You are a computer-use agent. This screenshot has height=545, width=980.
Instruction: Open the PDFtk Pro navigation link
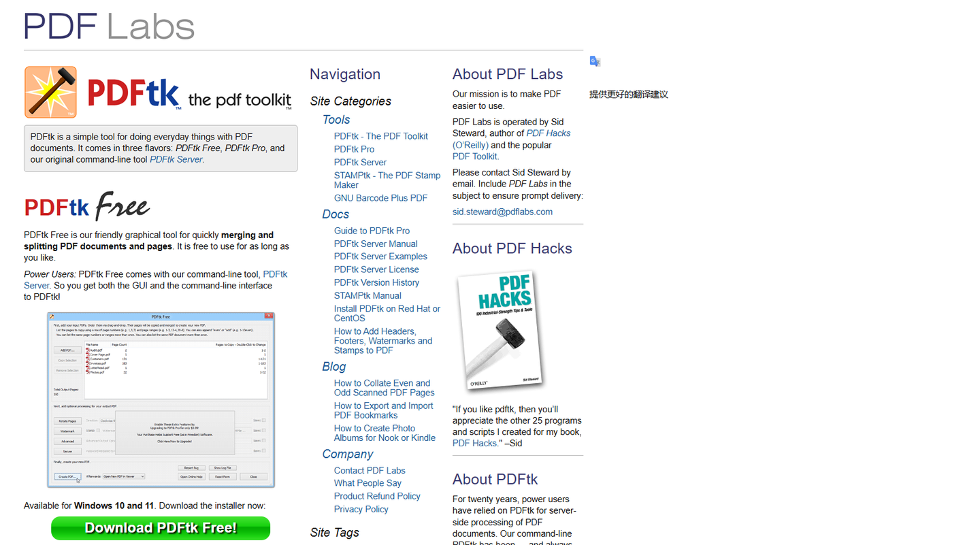click(x=354, y=149)
